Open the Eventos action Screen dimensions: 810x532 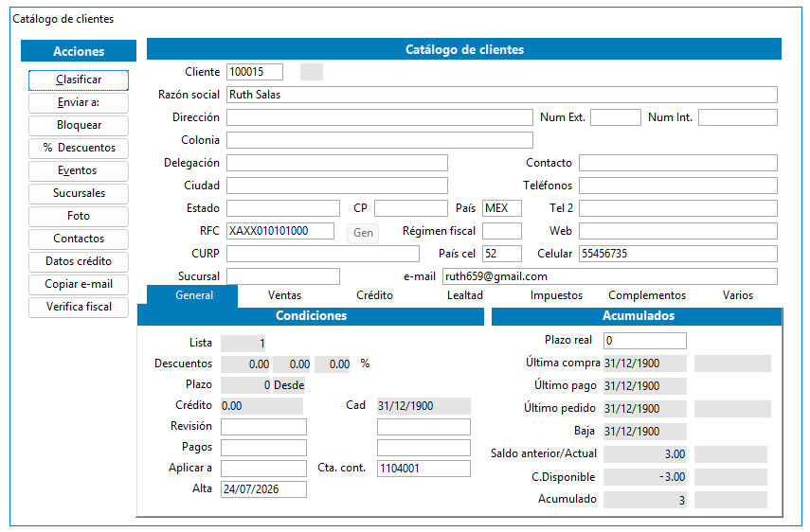(x=79, y=170)
